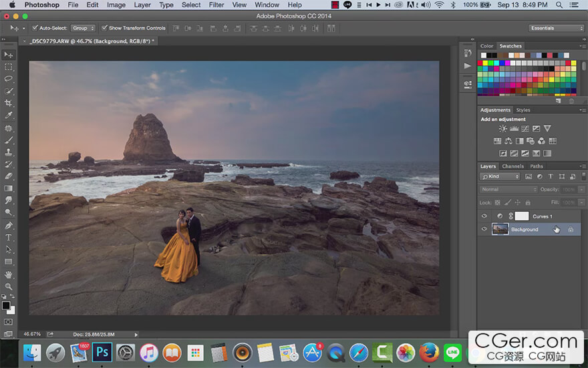
Task: Disable Show Transform Controls
Action: [x=104, y=28]
